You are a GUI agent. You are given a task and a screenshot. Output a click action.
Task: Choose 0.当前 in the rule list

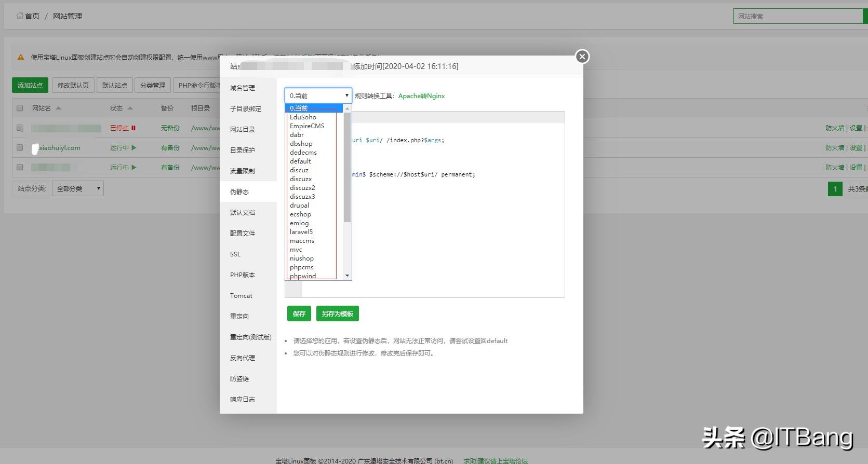coord(314,108)
